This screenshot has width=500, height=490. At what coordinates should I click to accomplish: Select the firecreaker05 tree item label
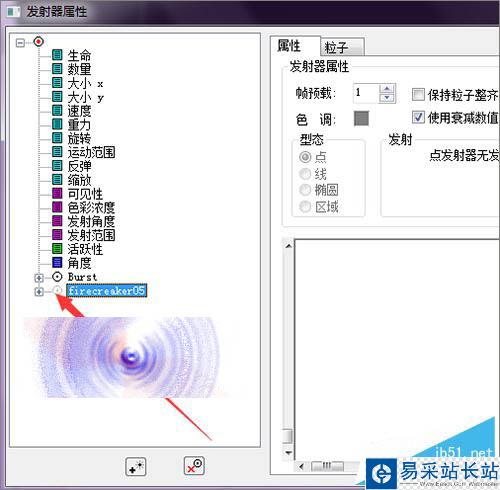(107, 291)
